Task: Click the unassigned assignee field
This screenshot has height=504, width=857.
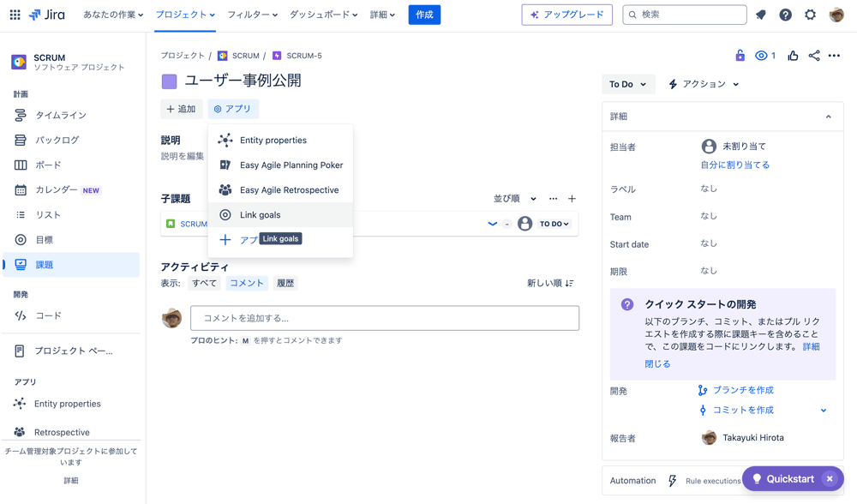Action: [x=734, y=146]
